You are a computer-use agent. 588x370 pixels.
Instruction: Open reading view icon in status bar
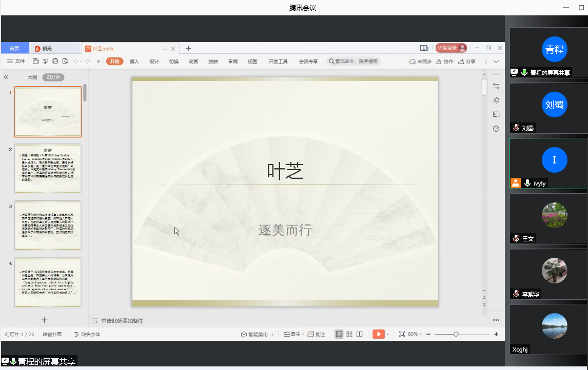(360, 334)
